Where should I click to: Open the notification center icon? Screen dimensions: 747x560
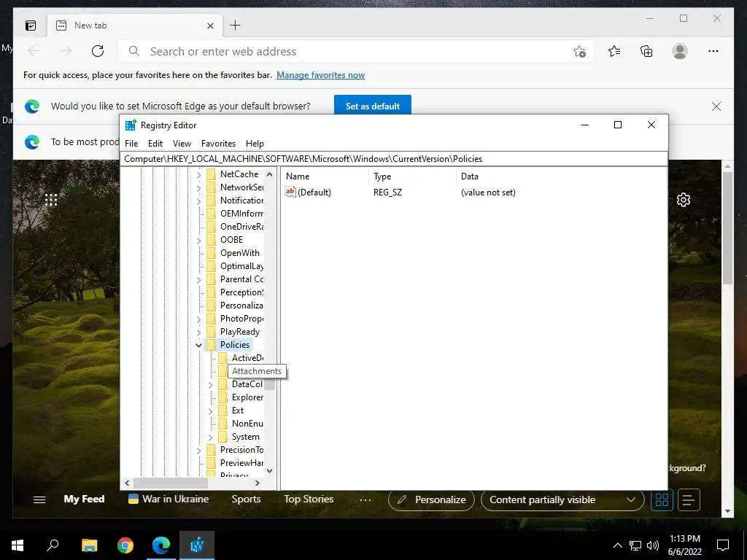click(723, 545)
